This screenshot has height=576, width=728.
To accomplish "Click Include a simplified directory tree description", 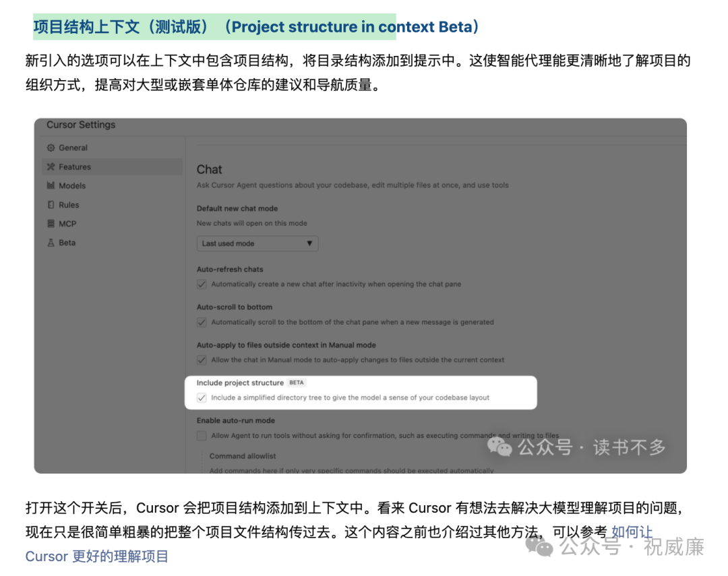I will coord(350,397).
